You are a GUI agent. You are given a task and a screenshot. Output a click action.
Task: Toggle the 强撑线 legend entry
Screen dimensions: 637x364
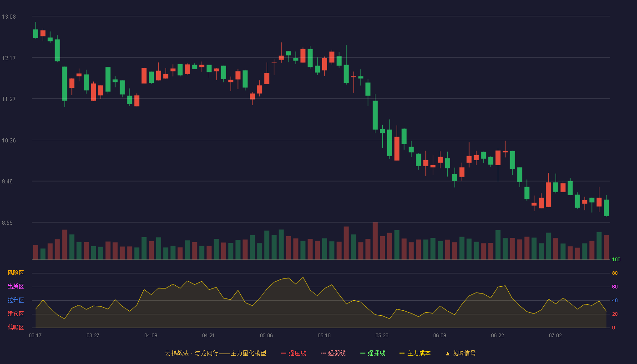[373, 353]
